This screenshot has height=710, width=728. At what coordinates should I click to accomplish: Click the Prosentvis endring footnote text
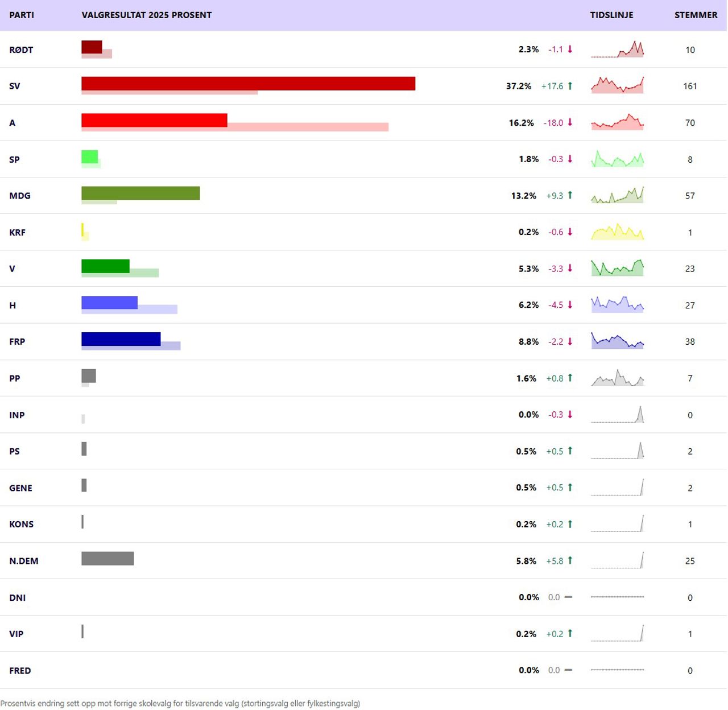pyautogui.click(x=180, y=703)
